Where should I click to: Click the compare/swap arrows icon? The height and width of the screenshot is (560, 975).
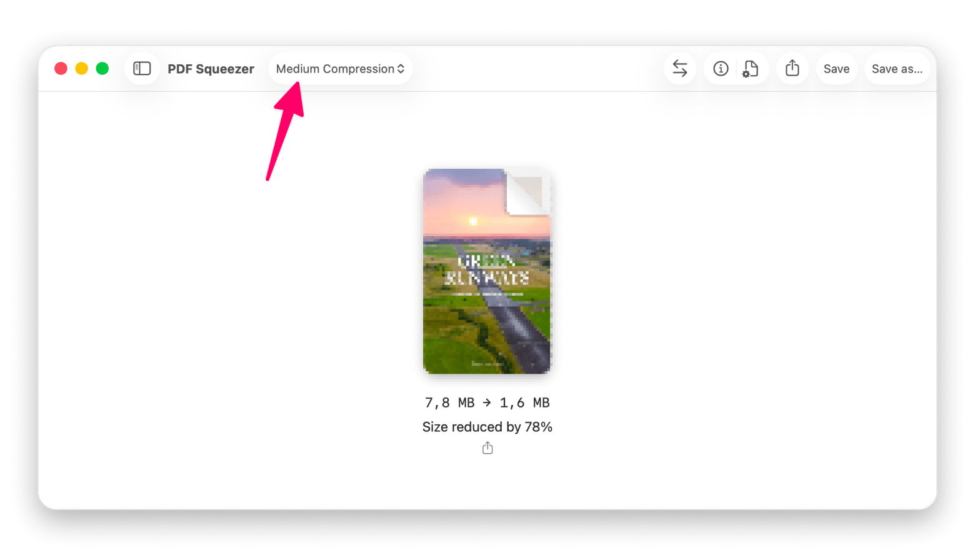pyautogui.click(x=680, y=69)
